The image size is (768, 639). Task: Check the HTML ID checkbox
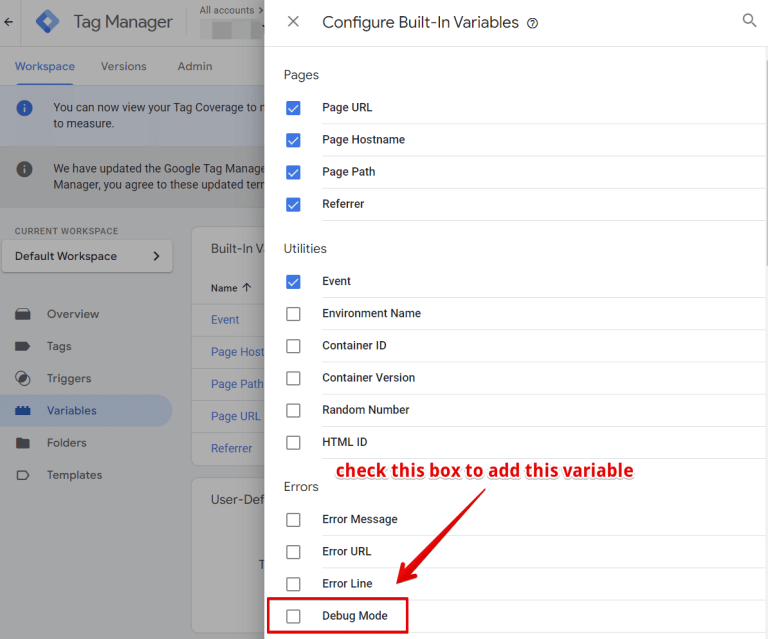coord(293,443)
